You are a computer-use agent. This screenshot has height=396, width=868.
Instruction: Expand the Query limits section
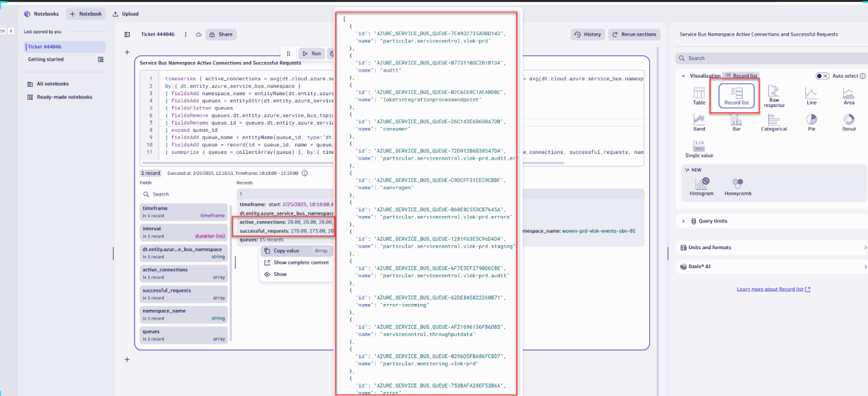pyautogui.click(x=683, y=221)
